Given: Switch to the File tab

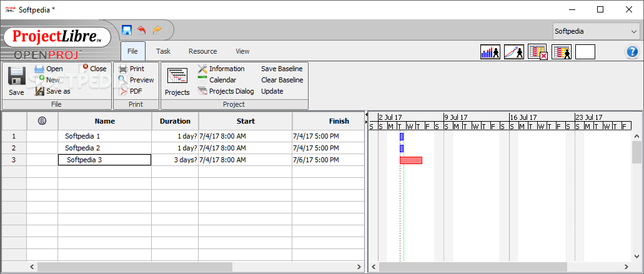Looking at the screenshot, I should [132, 51].
